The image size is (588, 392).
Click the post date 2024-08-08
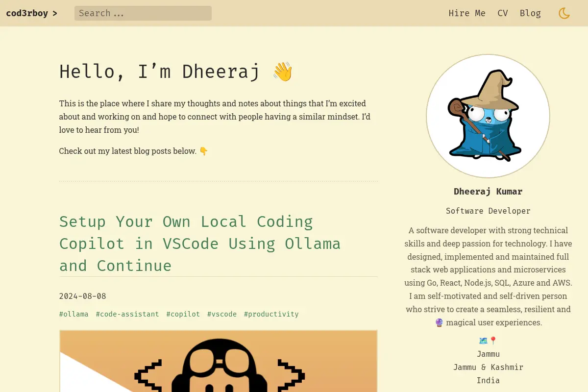83,296
